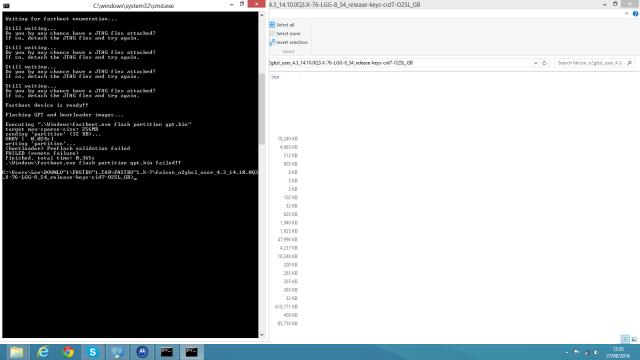Click Select none in the ribbon
Viewport: 640px width, 360px height.
pyautogui.click(x=284, y=33)
